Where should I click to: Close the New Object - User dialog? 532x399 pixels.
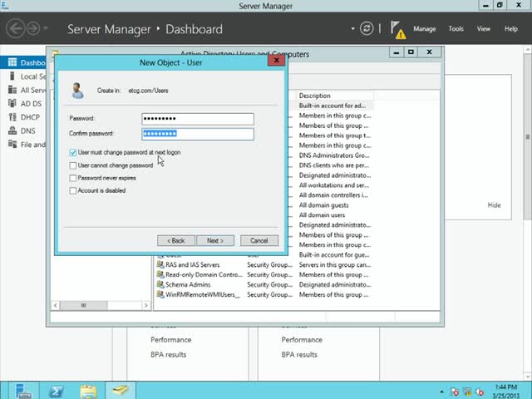pos(276,61)
